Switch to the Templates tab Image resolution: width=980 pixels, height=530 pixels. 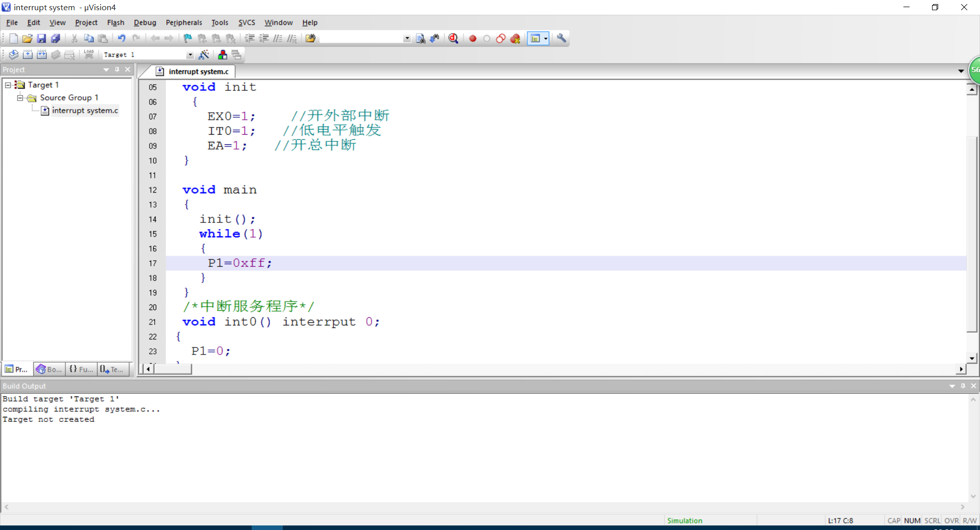point(113,369)
